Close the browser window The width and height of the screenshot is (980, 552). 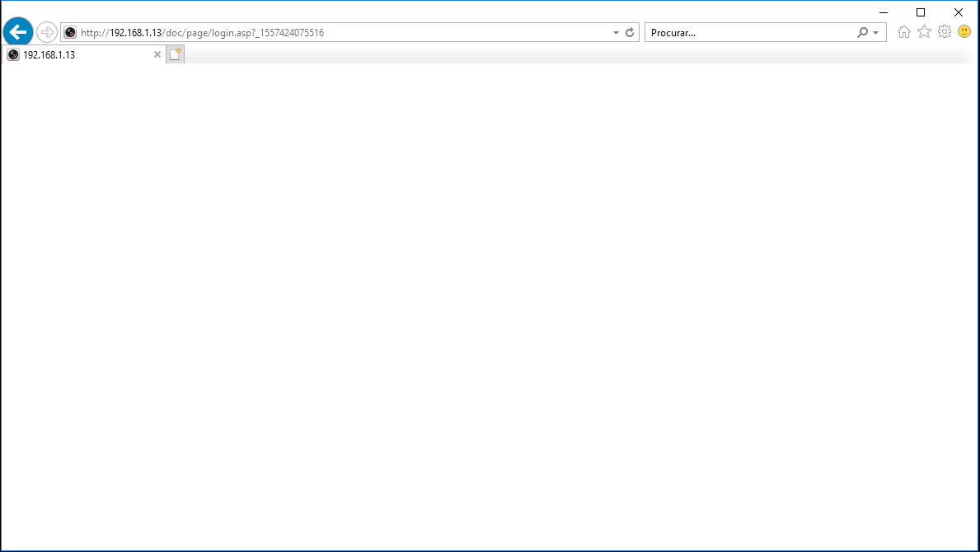coord(959,12)
